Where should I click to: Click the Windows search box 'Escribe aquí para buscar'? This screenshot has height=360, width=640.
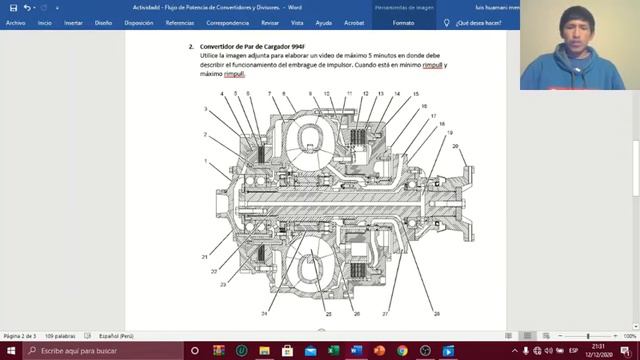point(103,351)
